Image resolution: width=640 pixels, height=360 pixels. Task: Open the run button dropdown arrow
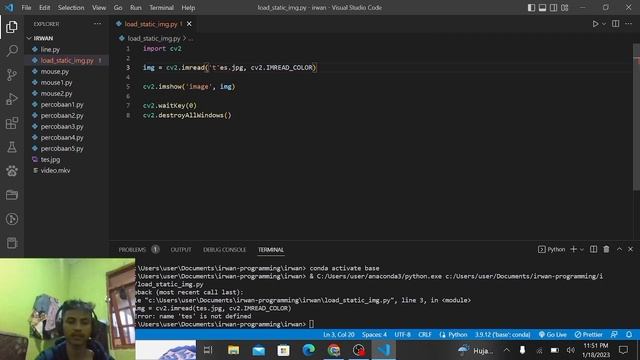point(604,24)
